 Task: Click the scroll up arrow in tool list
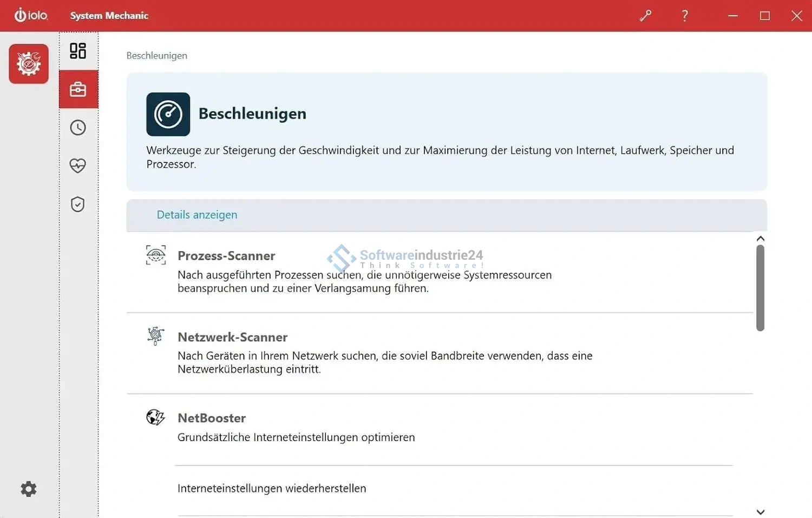click(760, 239)
